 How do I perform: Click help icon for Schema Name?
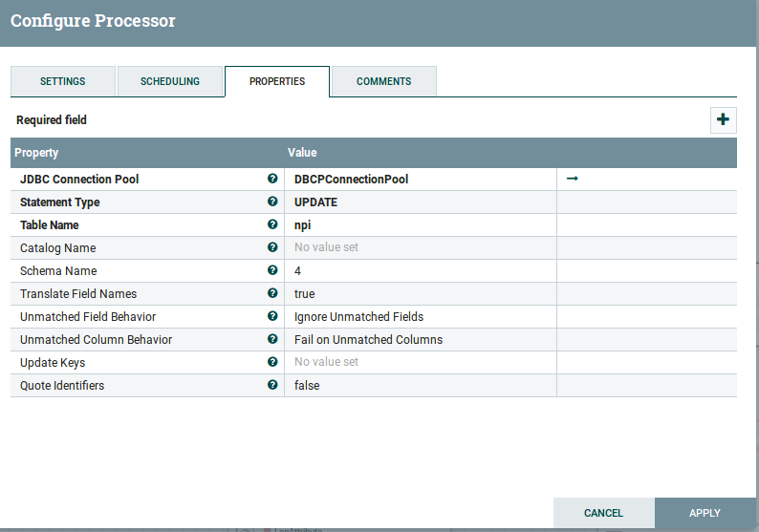pos(272,270)
